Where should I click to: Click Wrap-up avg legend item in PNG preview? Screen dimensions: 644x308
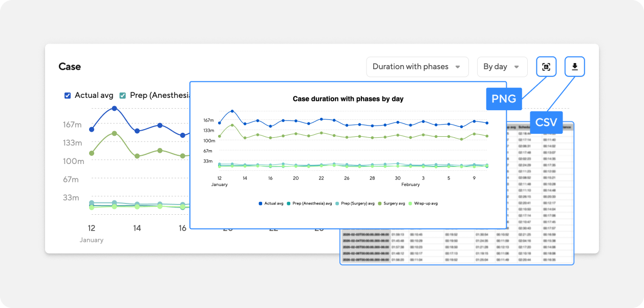pos(423,203)
